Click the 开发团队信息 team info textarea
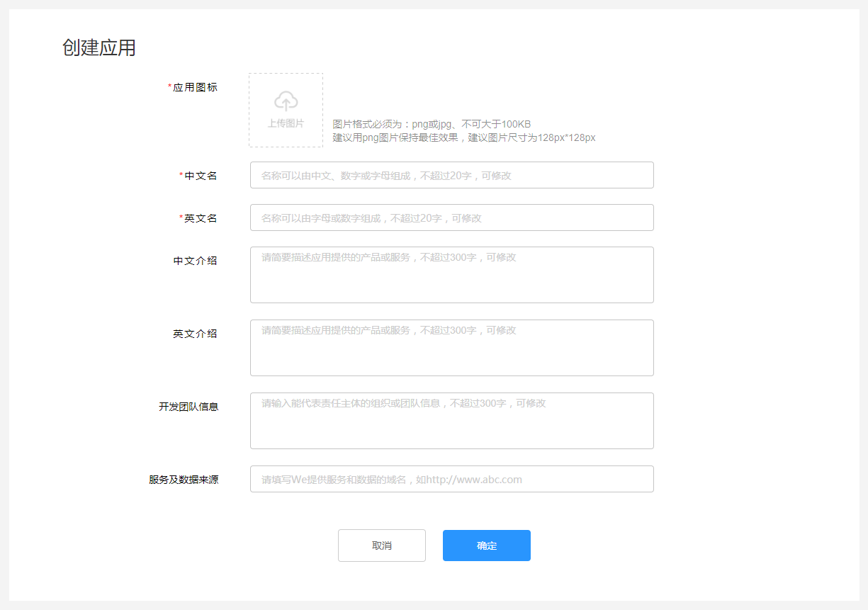 coord(451,419)
